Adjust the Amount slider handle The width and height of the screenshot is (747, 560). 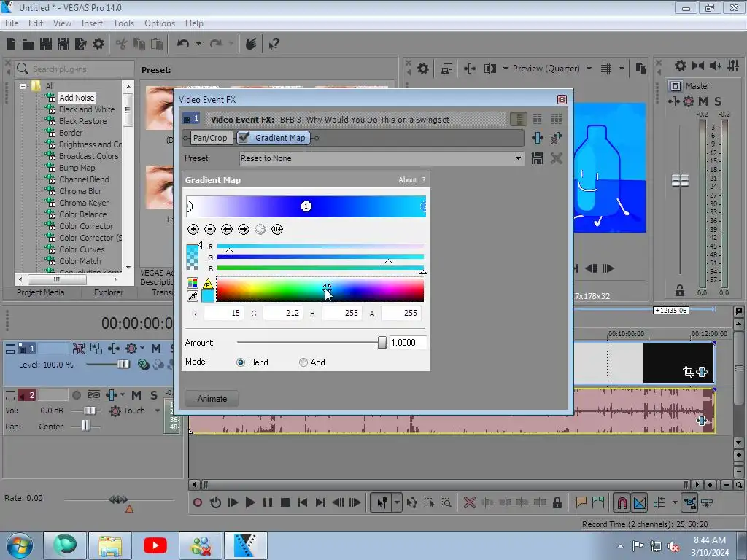pos(382,343)
